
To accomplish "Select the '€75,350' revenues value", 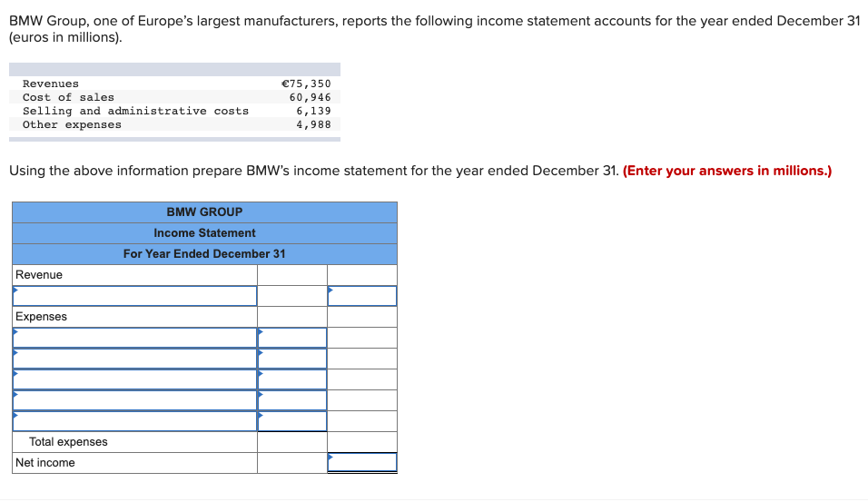I will tap(306, 84).
